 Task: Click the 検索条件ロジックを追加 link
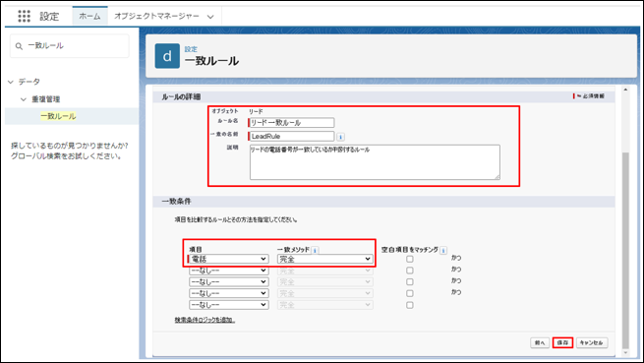click(x=205, y=320)
